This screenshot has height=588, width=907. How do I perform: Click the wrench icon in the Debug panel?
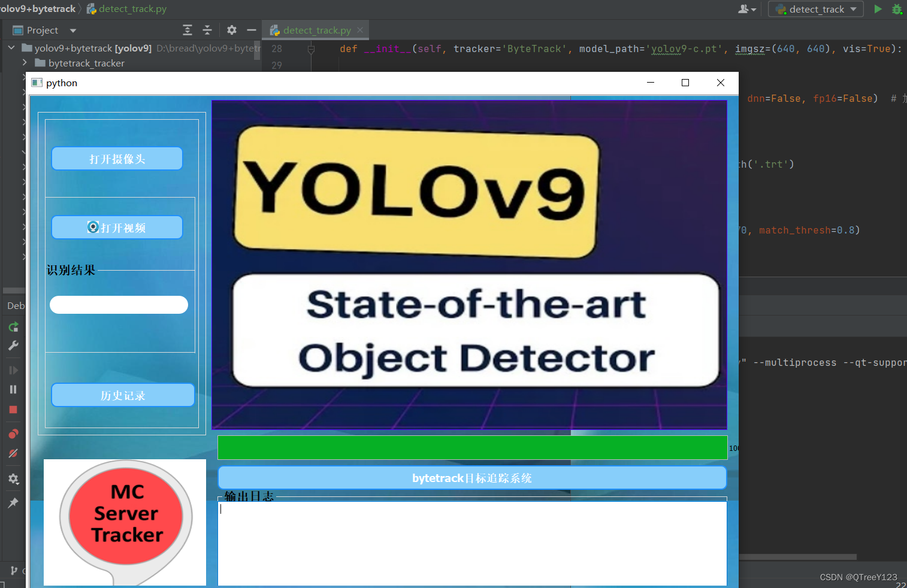[x=13, y=345]
